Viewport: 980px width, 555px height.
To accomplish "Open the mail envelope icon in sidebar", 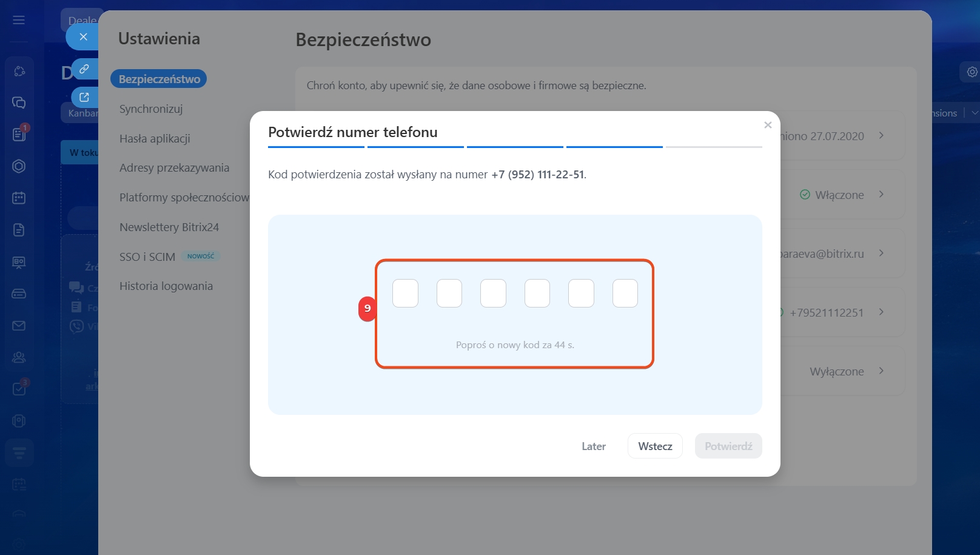I will coord(19,326).
